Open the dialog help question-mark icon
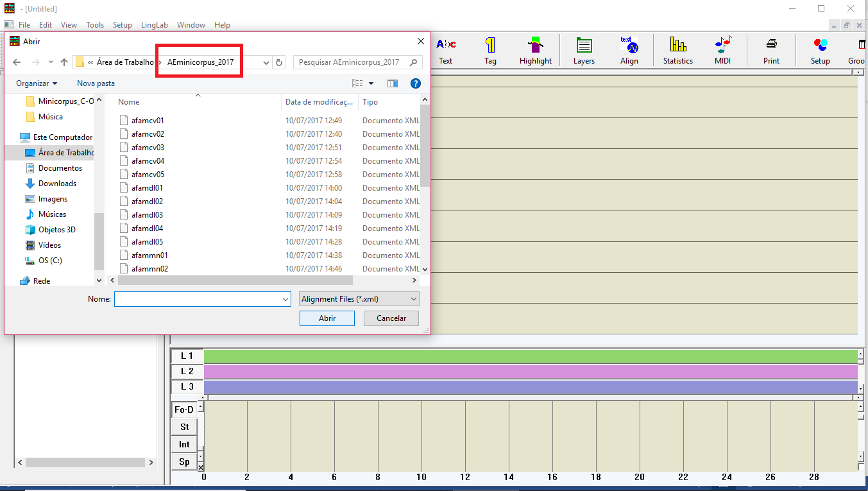Screen dimensions: 868x491 pyautogui.click(x=415, y=83)
